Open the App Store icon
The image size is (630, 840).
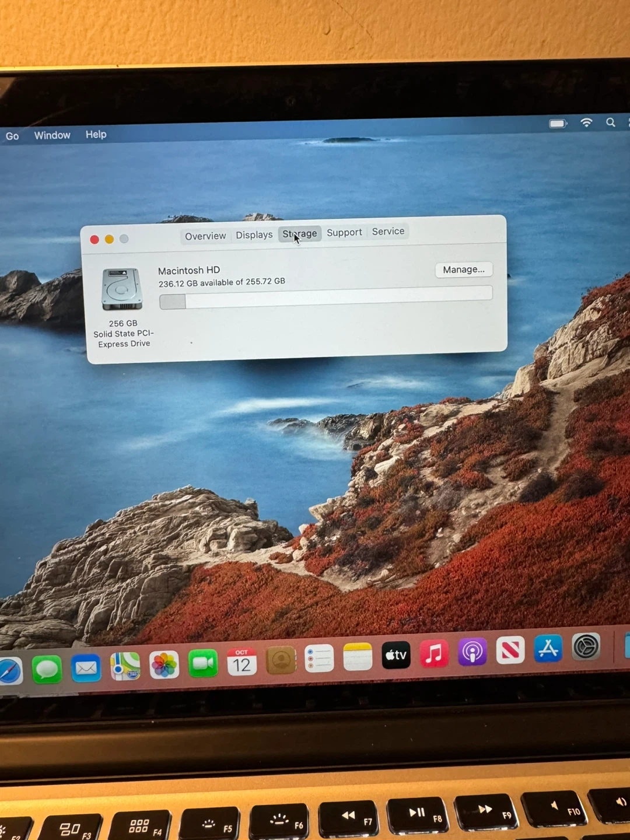coord(548,649)
